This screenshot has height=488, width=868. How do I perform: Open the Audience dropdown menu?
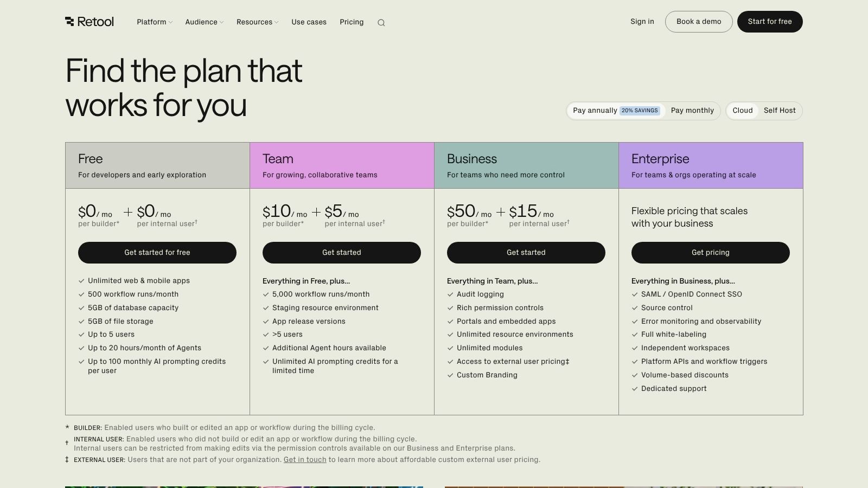[203, 22]
